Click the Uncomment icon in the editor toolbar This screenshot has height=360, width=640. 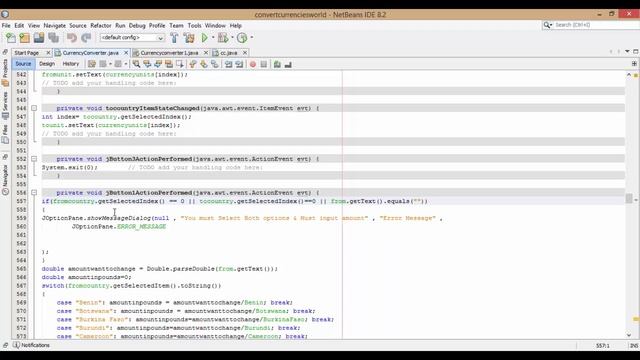click(x=288, y=64)
